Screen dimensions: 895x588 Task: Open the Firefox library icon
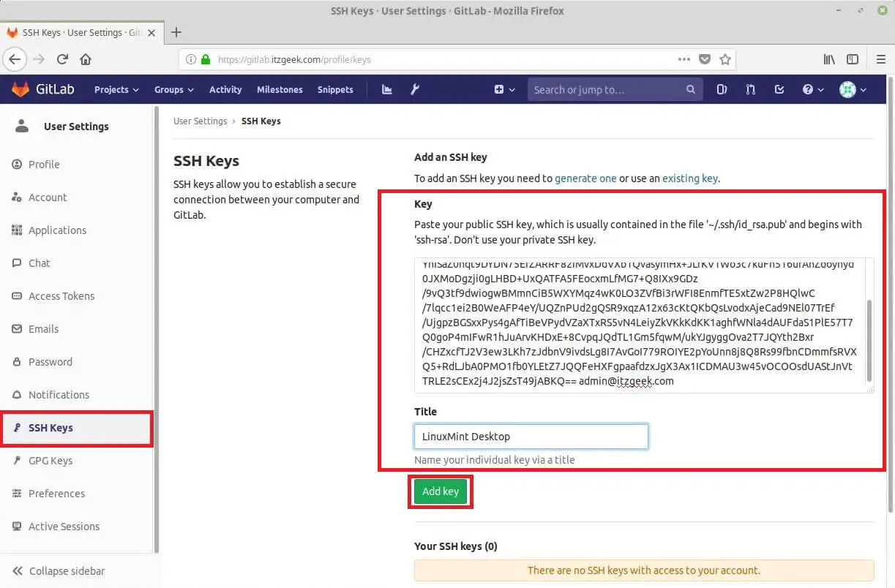[x=829, y=59]
